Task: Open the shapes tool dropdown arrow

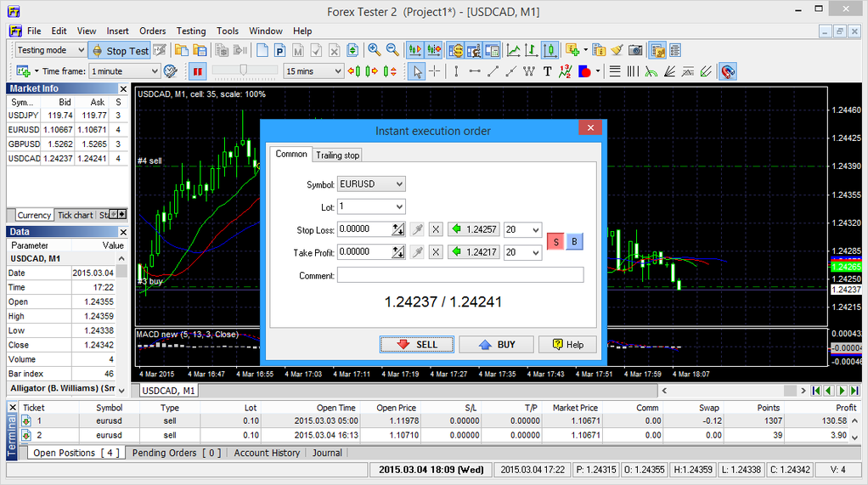Action: tap(598, 71)
